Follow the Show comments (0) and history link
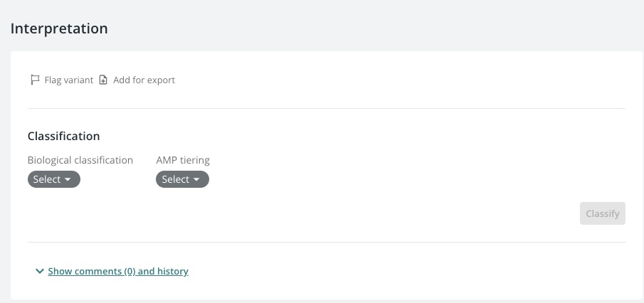The height and width of the screenshot is (303, 644). [118, 271]
